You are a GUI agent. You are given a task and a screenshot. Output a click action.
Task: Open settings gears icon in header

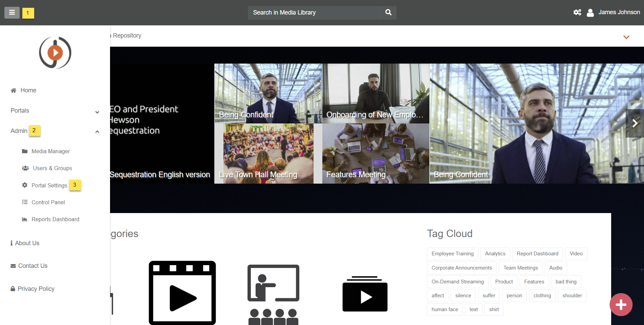point(577,13)
